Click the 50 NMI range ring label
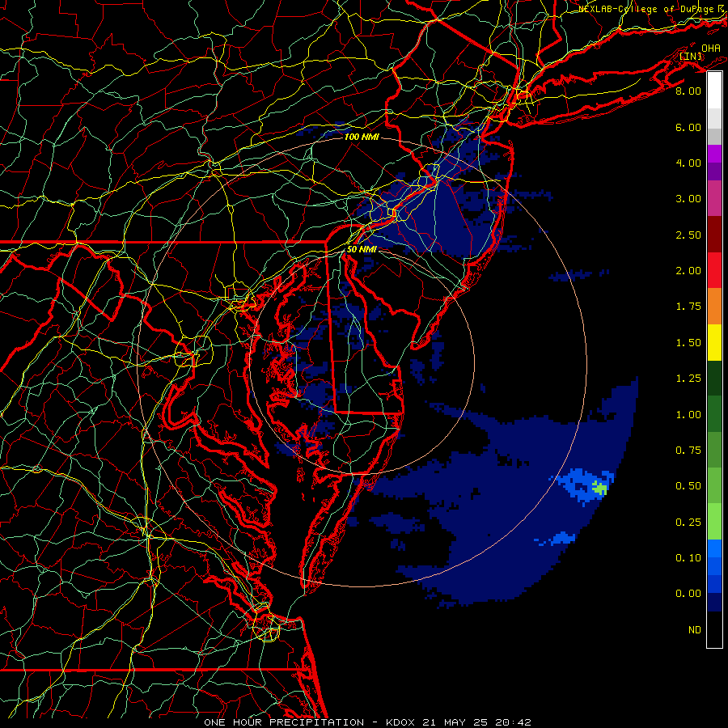 coord(362,249)
